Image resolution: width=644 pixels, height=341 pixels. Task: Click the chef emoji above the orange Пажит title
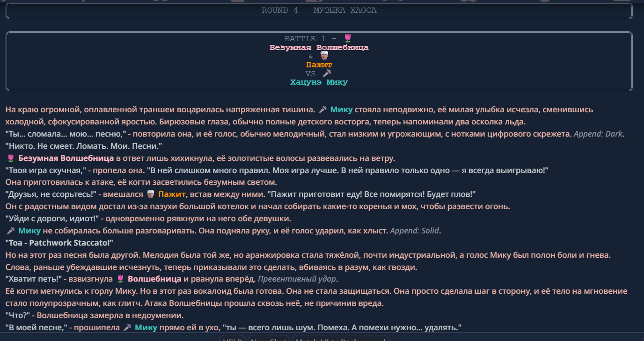(x=324, y=56)
